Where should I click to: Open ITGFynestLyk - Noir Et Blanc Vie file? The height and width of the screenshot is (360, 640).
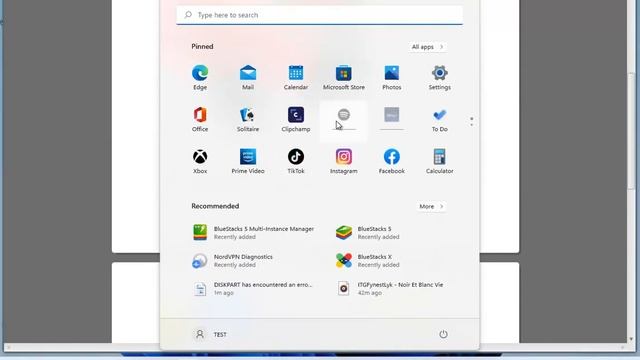point(391,289)
